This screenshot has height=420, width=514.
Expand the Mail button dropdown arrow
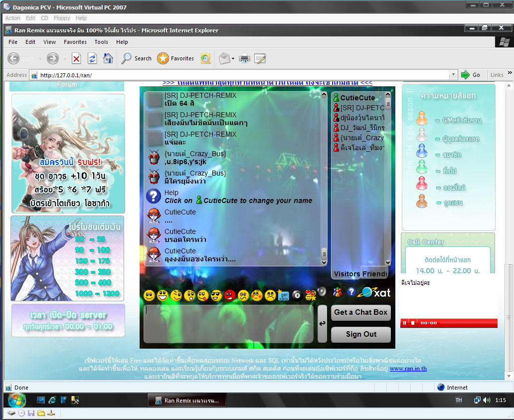point(233,59)
